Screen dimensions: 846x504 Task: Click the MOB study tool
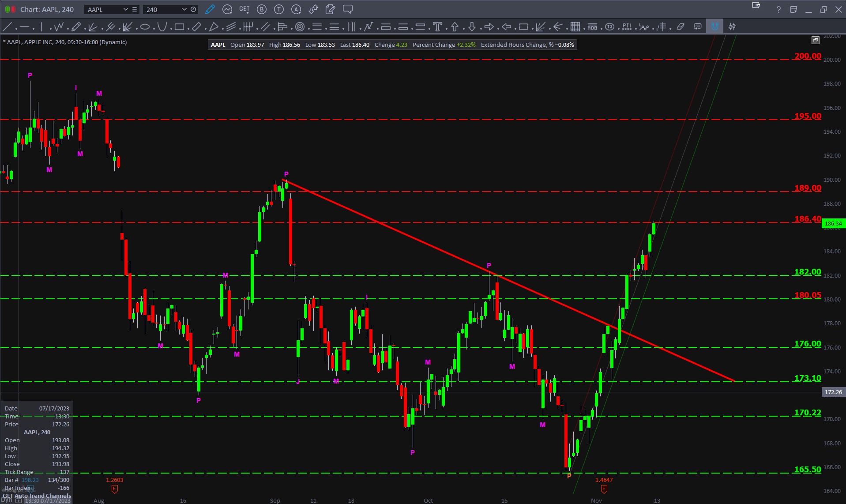pyautogui.click(x=592, y=27)
